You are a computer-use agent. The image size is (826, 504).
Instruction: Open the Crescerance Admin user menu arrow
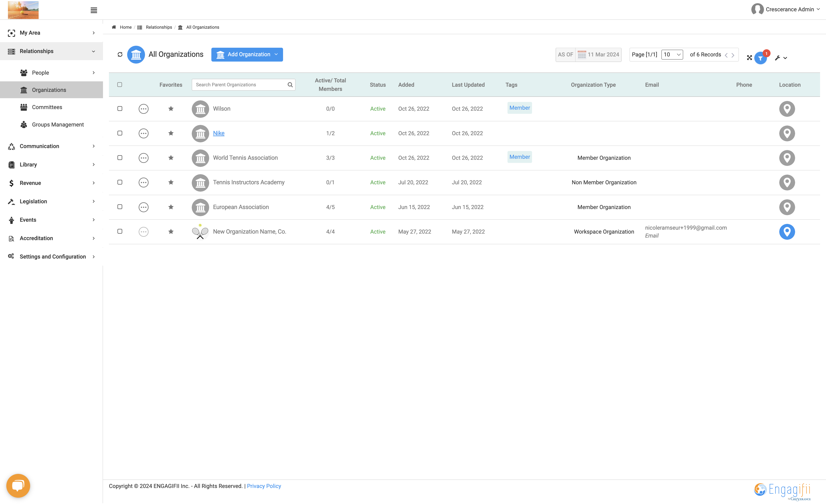[818, 9]
